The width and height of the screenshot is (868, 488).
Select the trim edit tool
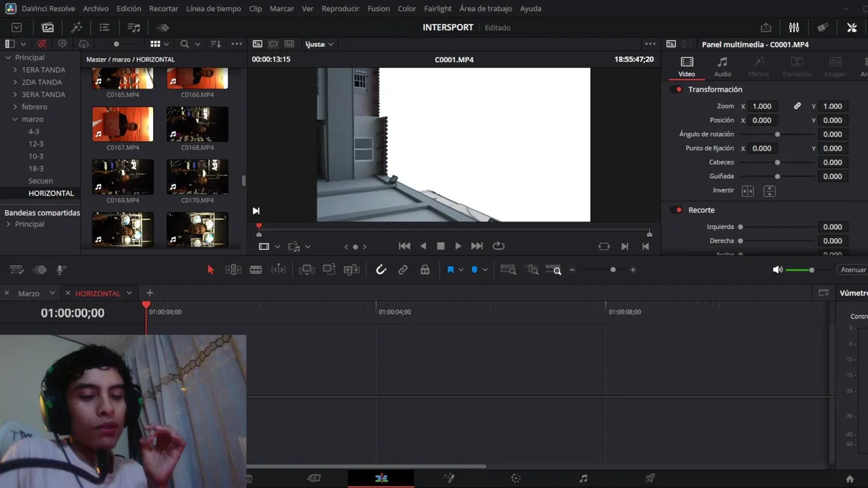(233, 270)
